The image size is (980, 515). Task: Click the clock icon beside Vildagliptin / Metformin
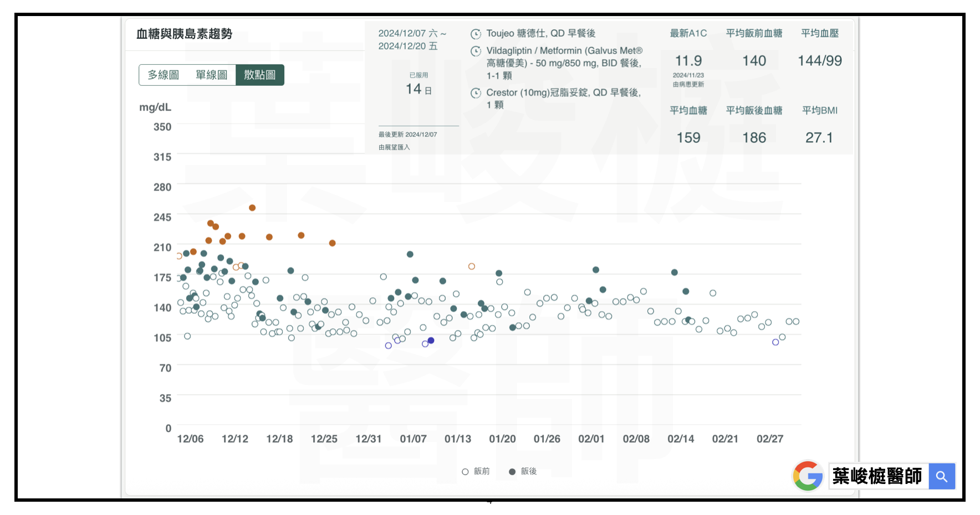[476, 51]
